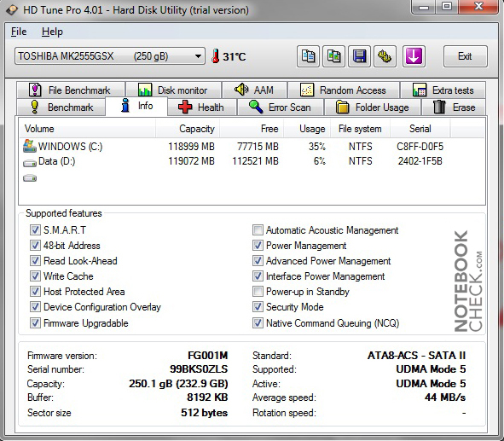Open the File menu
Viewport: 504px width, 441px height.
click(x=19, y=32)
